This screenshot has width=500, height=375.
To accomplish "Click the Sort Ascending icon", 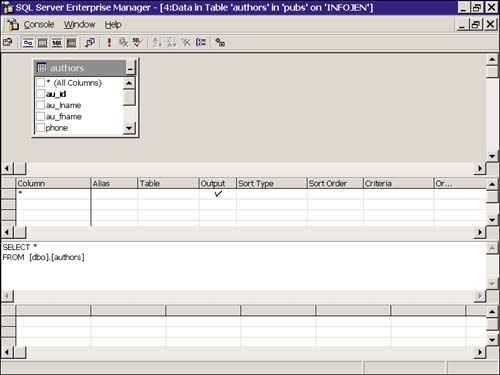I will 157,42.
